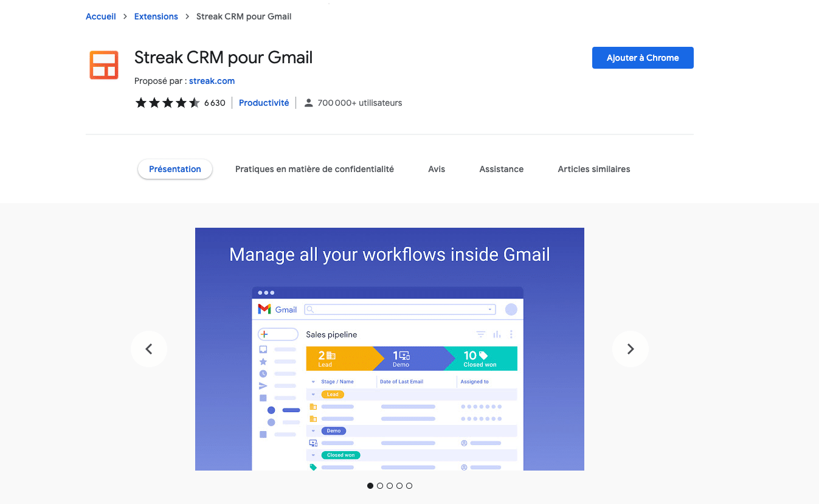Viewport: 819px width, 504px height.
Task: Click the bar chart icon in preview
Action: [x=497, y=334]
